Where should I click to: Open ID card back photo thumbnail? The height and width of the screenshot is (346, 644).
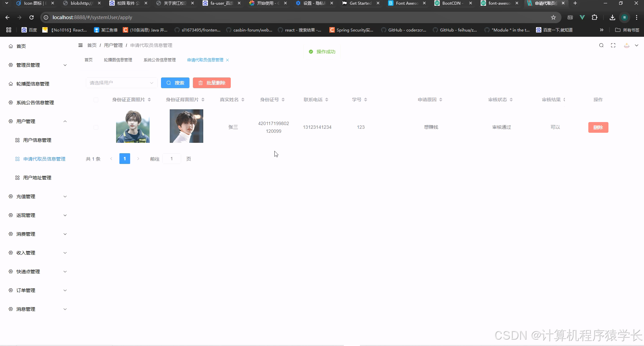pos(186,126)
